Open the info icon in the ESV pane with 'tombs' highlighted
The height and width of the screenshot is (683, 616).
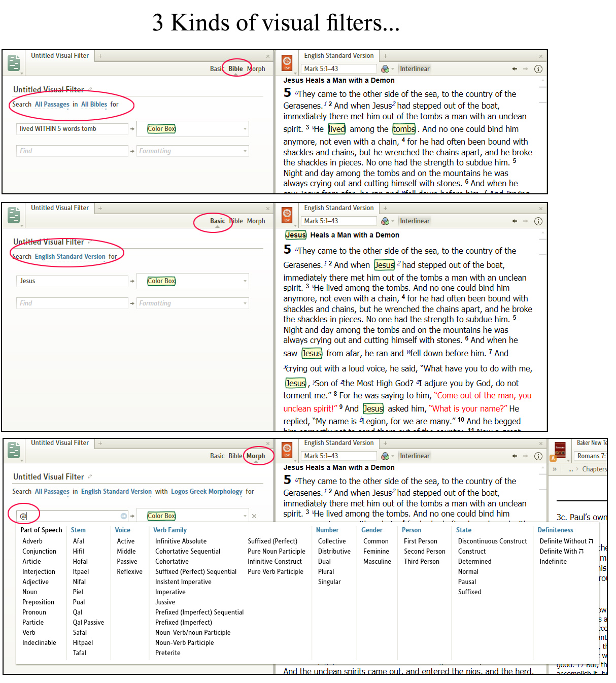click(x=538, y=69)
